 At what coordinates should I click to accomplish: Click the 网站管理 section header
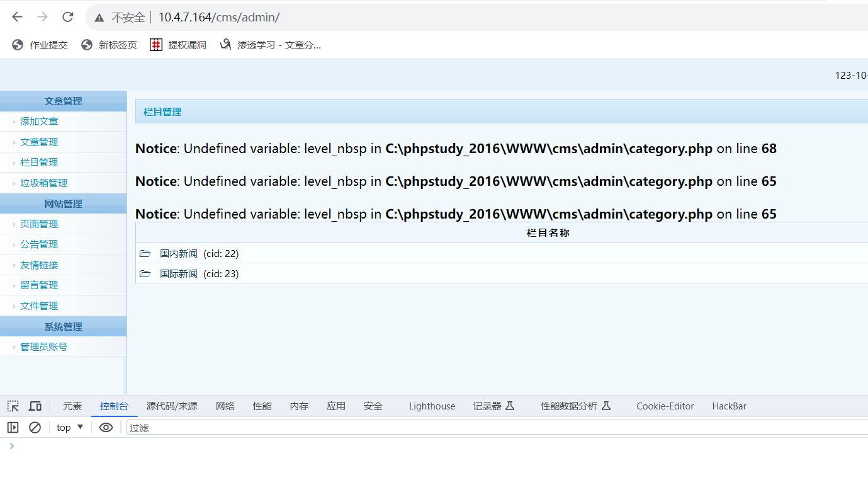63,203
